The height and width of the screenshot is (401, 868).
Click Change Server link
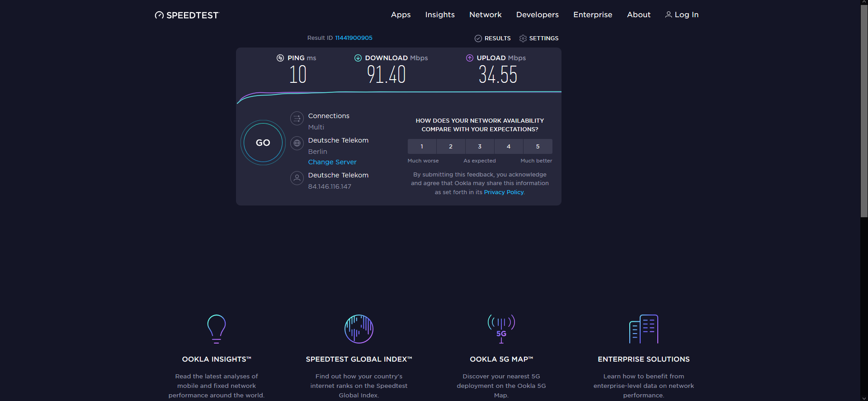point(332,162)
